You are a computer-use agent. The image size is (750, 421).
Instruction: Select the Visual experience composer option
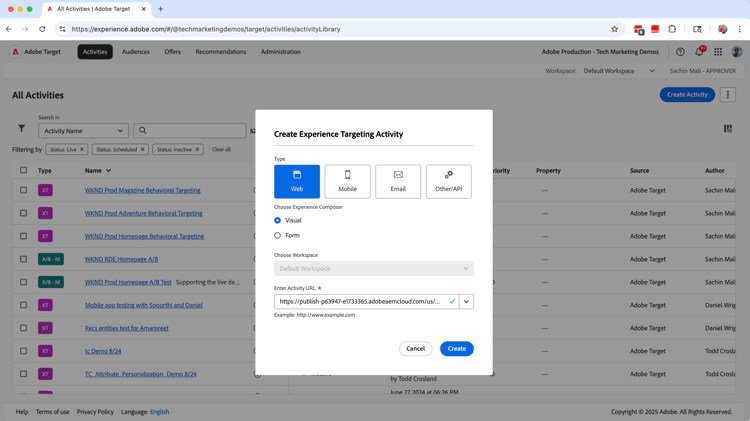point(278,220)
